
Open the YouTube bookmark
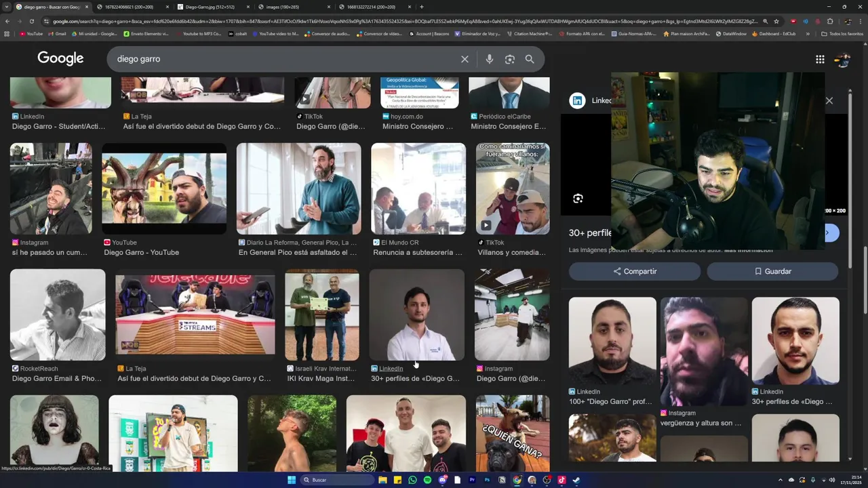pyautogui.click(x=31, y=33)
